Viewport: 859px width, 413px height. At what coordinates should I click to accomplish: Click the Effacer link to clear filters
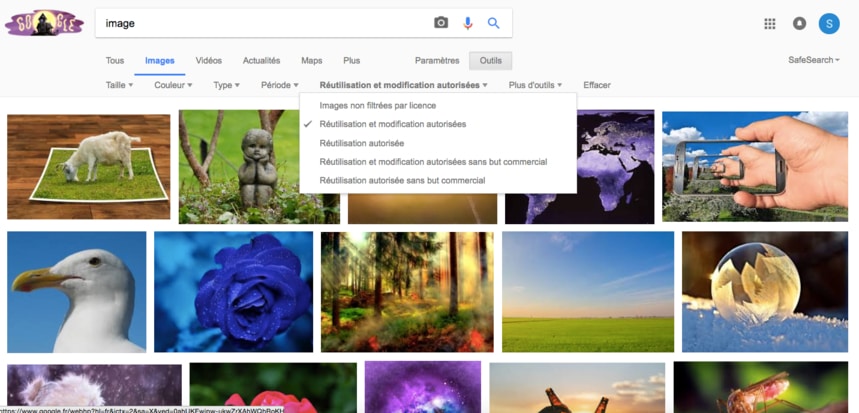pyautogui.click(x=597, y=85)
